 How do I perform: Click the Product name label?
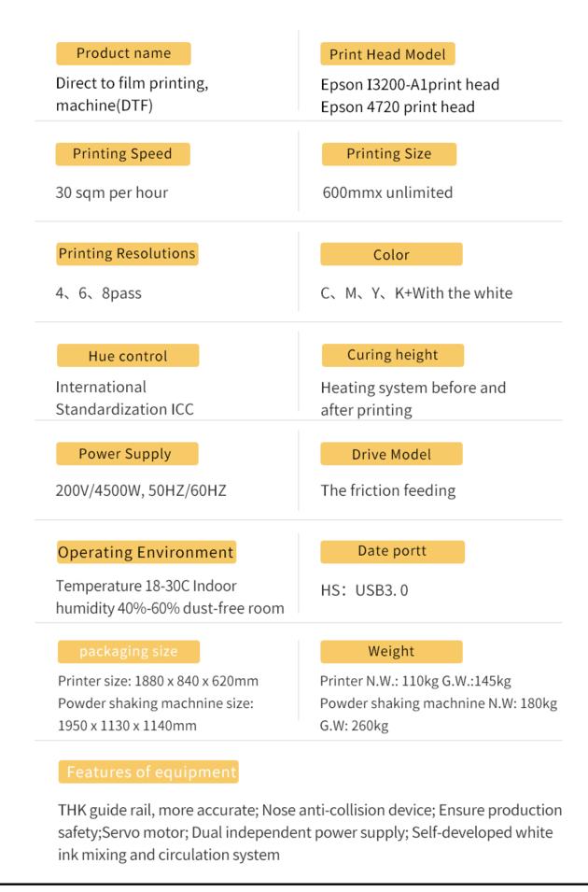(x=123, y=53)
